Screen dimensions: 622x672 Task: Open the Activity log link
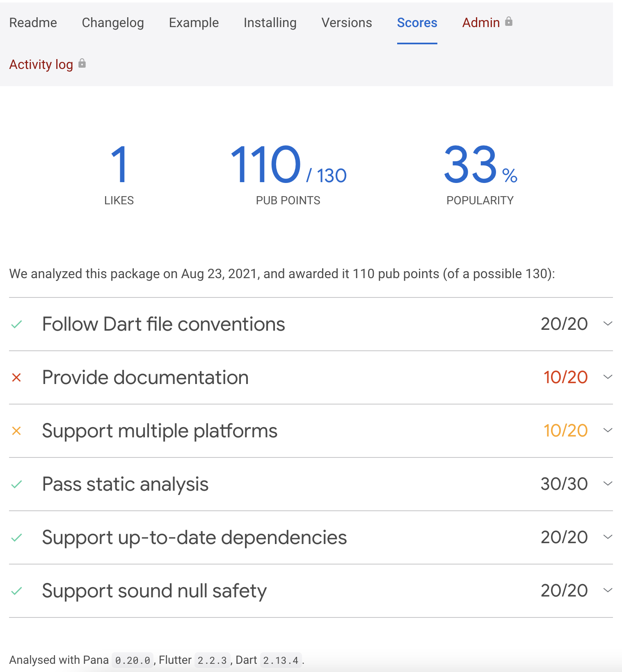[41, 65]
